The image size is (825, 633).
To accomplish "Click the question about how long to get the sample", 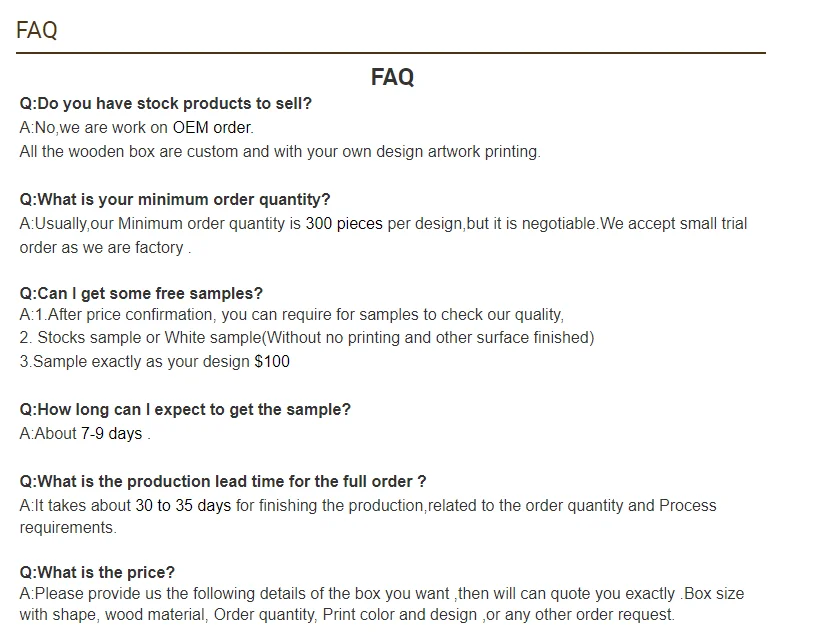I will [x=185, y=409].
